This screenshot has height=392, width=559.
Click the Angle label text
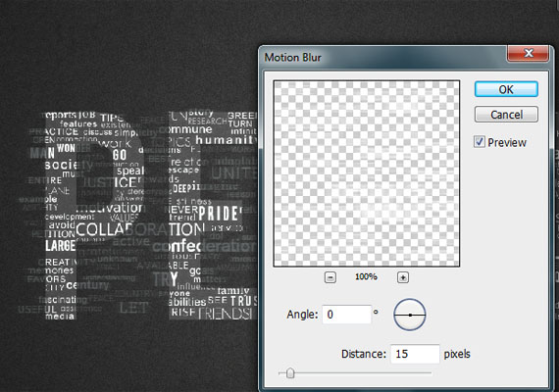(x=302, y=315)
